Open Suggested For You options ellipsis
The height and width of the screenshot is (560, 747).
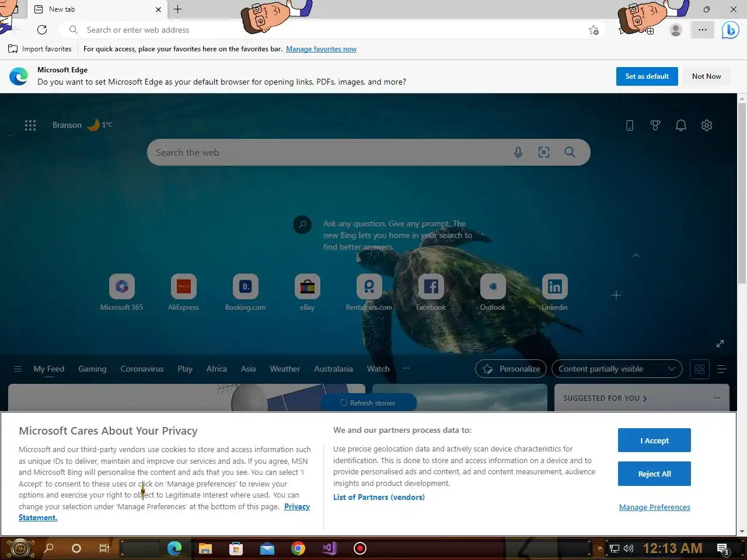click(716, 398)
